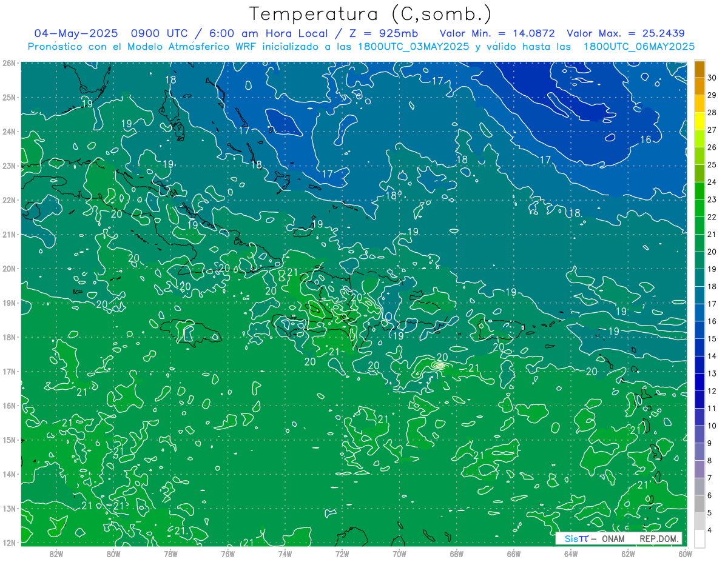Click the "17N" latitude axis label
This screenshot has width=728, height=562.
pyautogui.click(x=9, y=371)
